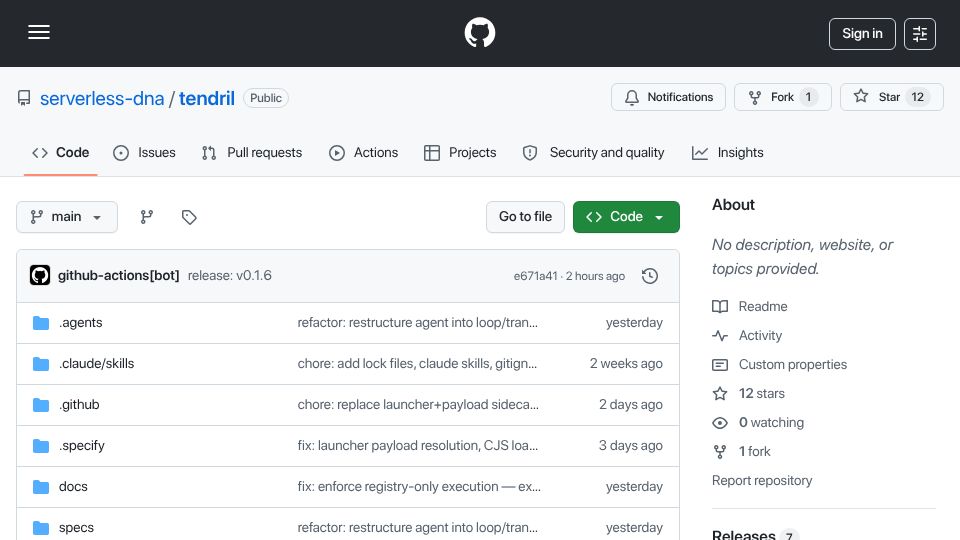Fork the repository
This screenshot has width=960, height=540.
[782, 97]
